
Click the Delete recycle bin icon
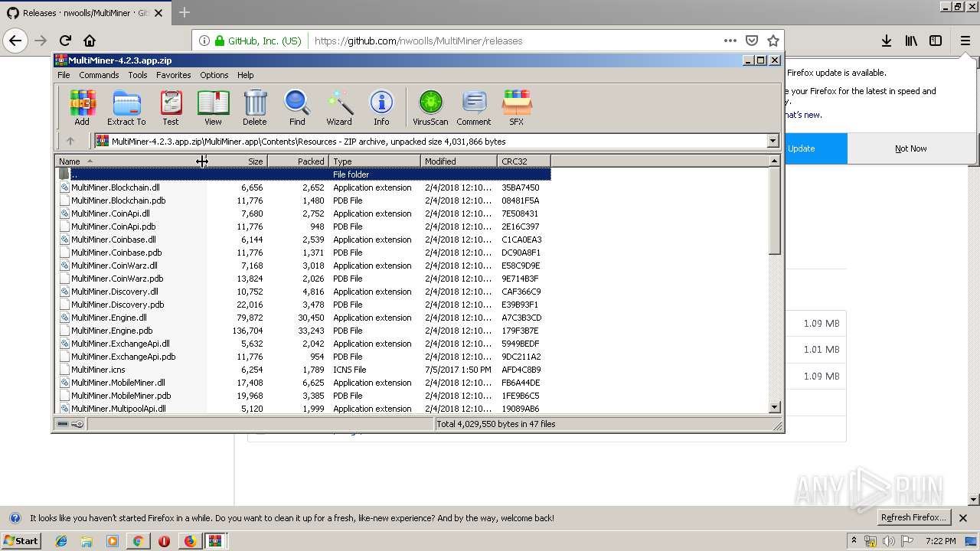coord(255,107)
